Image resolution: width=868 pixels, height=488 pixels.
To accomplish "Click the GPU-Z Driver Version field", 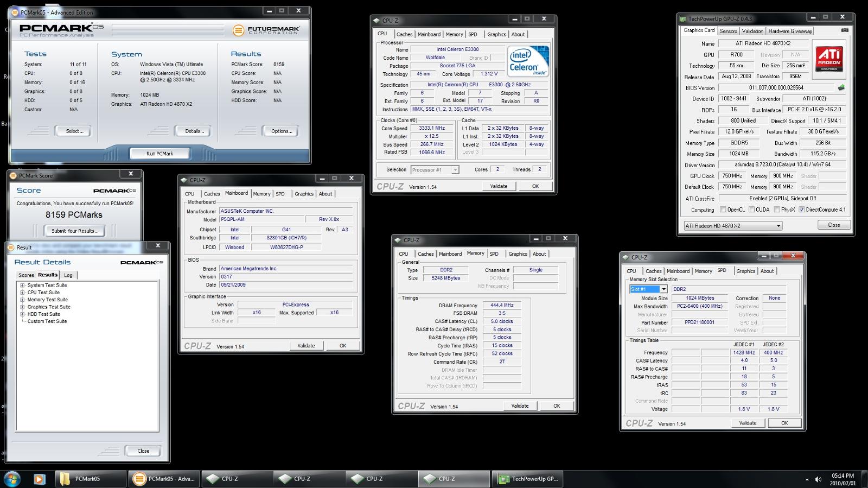I will point(782,164).
